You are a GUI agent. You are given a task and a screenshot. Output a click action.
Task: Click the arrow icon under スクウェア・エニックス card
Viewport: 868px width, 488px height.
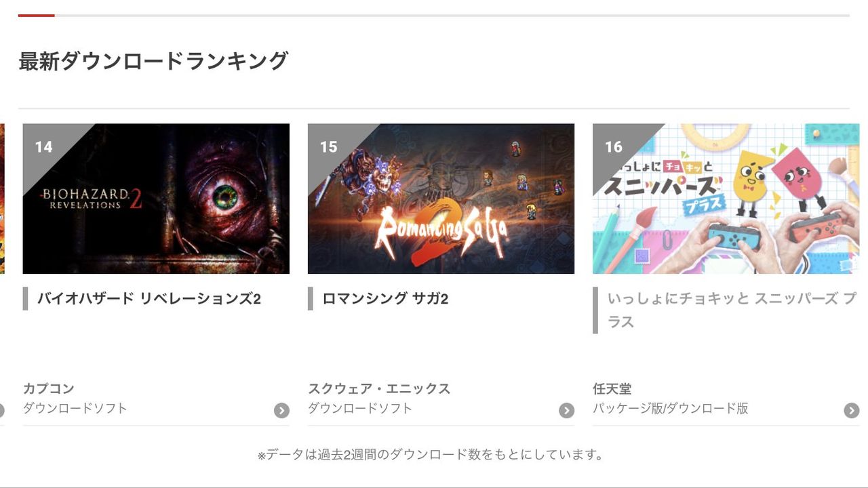pos(566,410)
